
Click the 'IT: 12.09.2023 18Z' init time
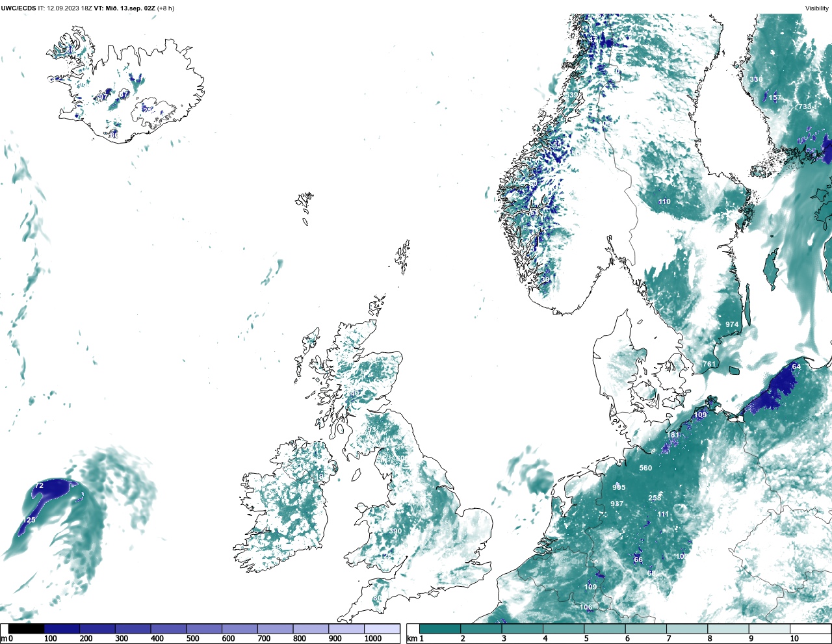pyautogui.click(x=65, y=8)
